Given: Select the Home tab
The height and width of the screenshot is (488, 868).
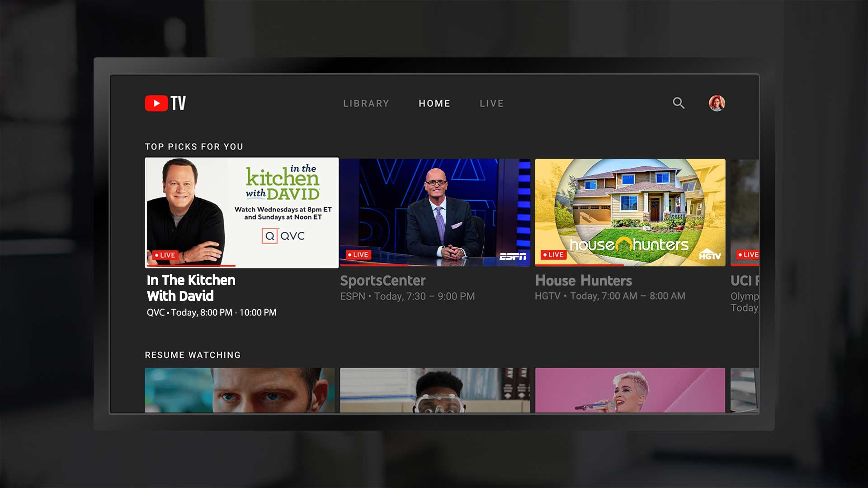Looking at the screenshot, I should pos(434,103).
